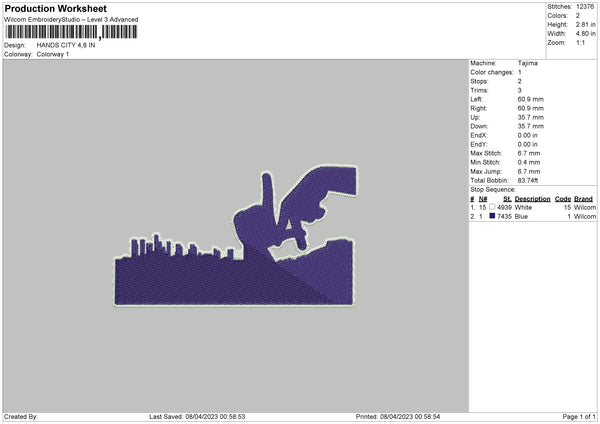Image resolution: width=600 pixels, height=424 pixels.
Task: Select Last Saved timestamp '08/04/2023 00:58:53'
Action: tap(215, 417)
